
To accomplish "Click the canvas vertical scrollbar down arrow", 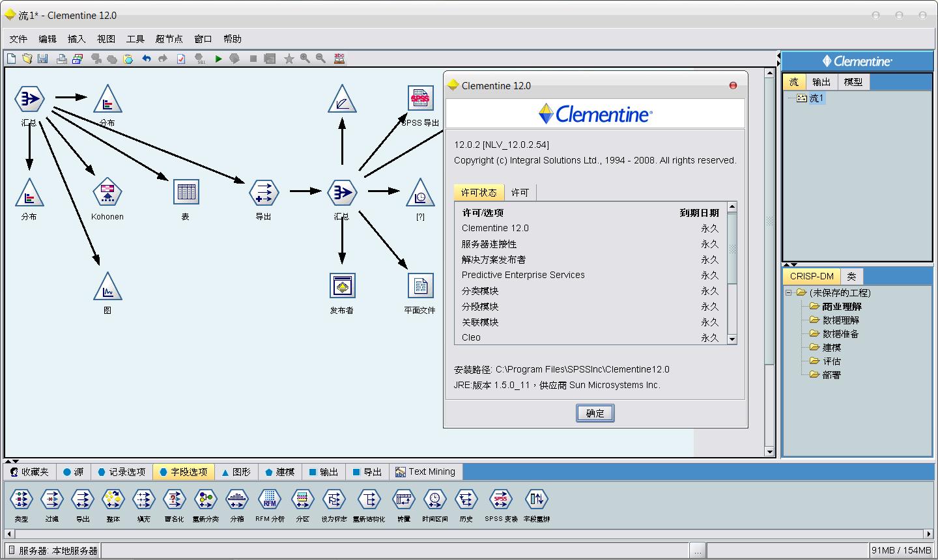I will (769, 452).
